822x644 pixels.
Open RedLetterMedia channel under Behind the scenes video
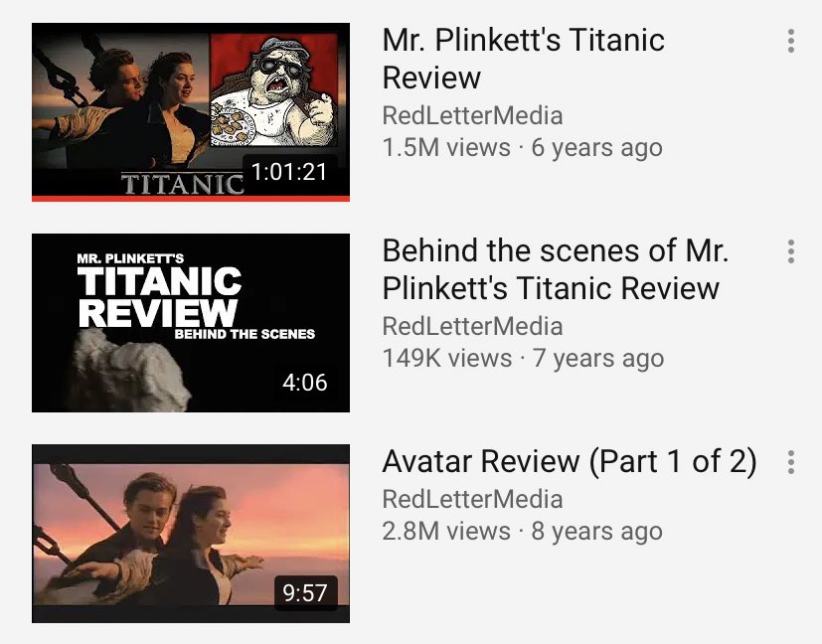(x=473, y=326)
